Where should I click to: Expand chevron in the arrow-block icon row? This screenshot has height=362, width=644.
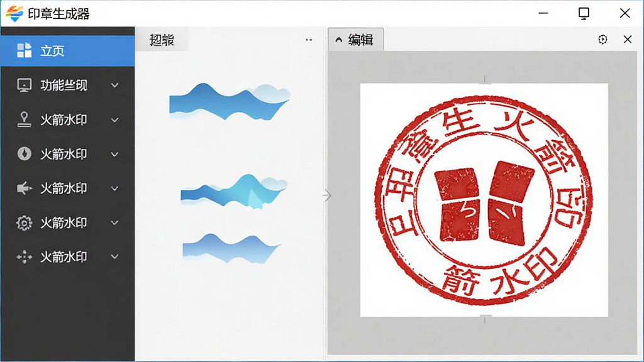point(115,189)
